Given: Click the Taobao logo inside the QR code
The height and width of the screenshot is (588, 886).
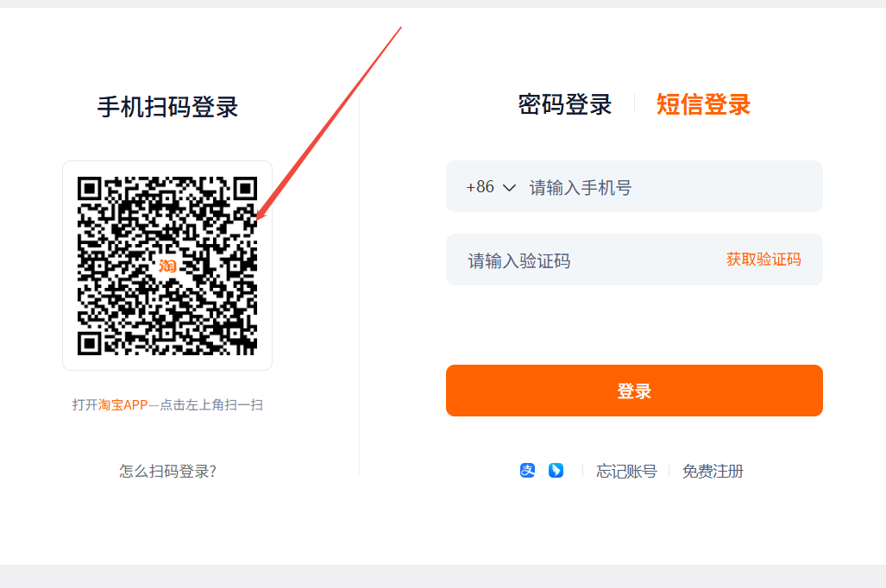Looking at the screenshot, I should [x=169, y=267].
